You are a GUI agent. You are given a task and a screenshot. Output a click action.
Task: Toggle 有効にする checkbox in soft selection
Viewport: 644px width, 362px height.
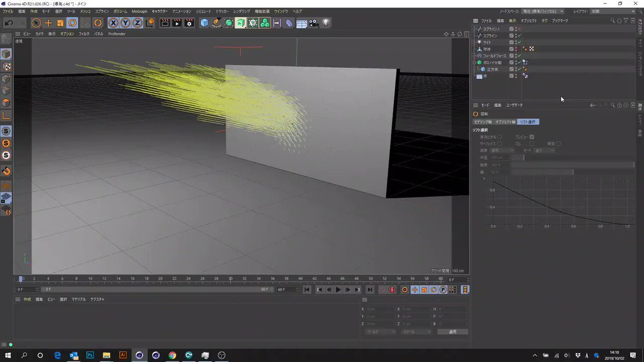[500, 137]
